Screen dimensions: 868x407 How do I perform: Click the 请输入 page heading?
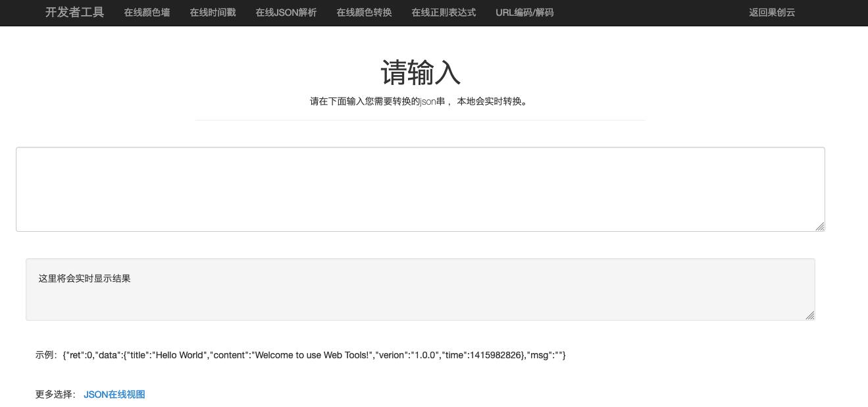(421, 71)
